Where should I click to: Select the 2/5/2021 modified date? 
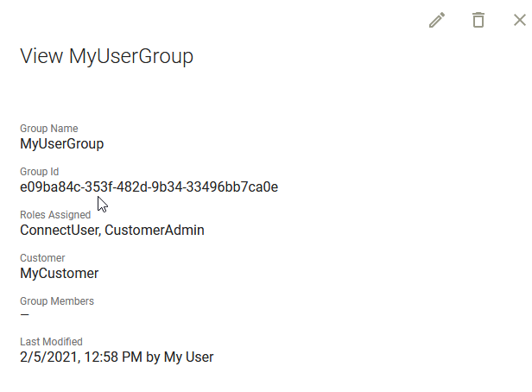click(x=50, y=357)
